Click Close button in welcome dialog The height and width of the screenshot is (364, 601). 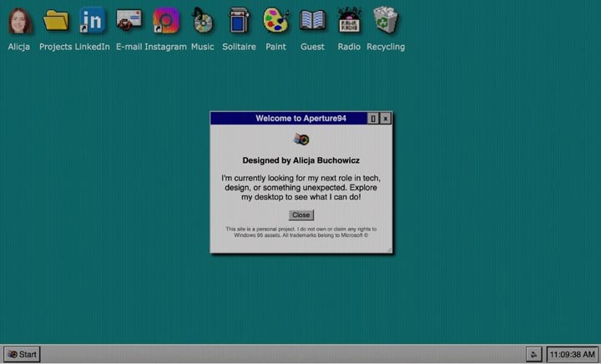tap(300, 215)
